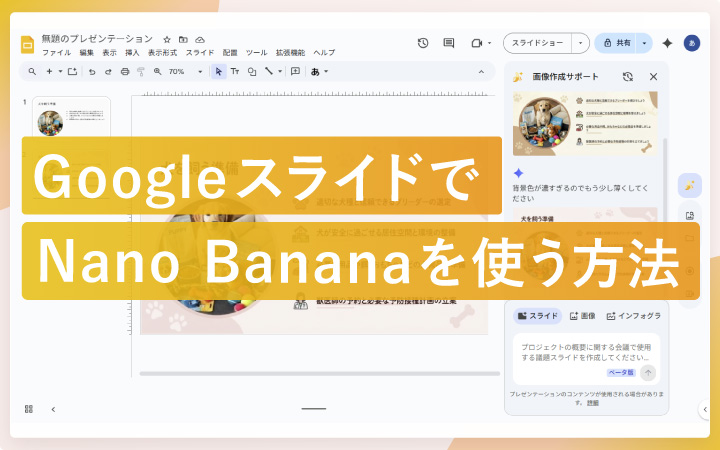
Task: Open the account avatar menu
Action: [692, 43]
